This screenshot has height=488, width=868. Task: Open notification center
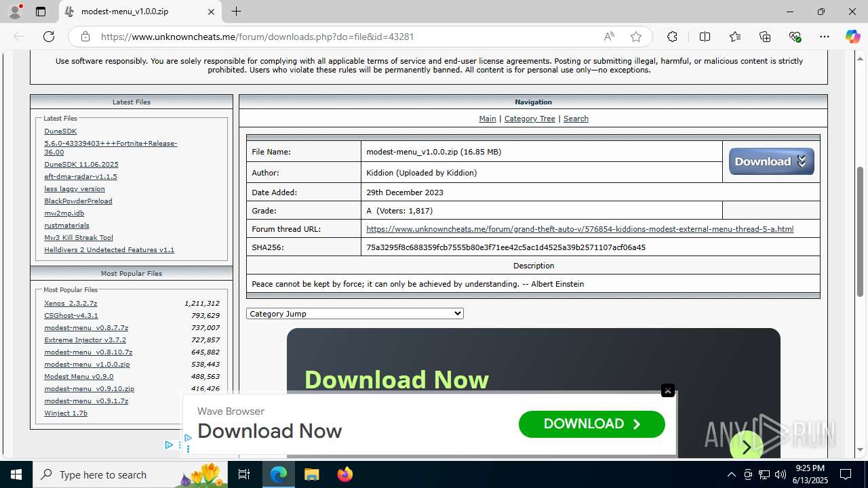tap(846, 474)
